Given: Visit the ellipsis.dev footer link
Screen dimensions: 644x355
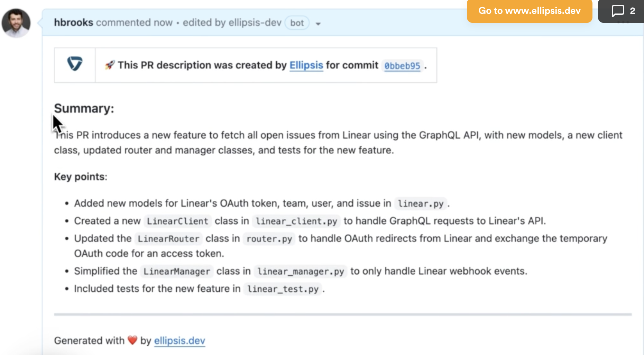Looking at the screenshot, I should (180, 341).
